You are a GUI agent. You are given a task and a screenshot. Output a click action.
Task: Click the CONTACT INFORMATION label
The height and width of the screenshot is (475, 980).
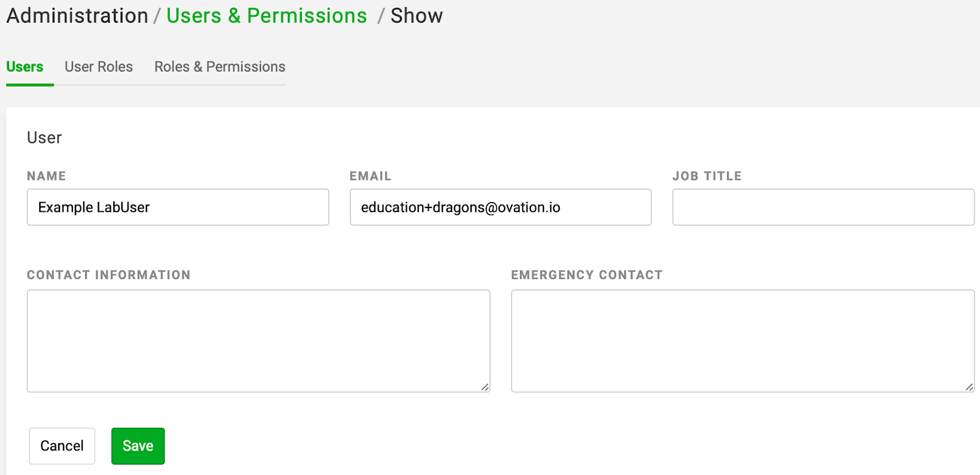108,275
